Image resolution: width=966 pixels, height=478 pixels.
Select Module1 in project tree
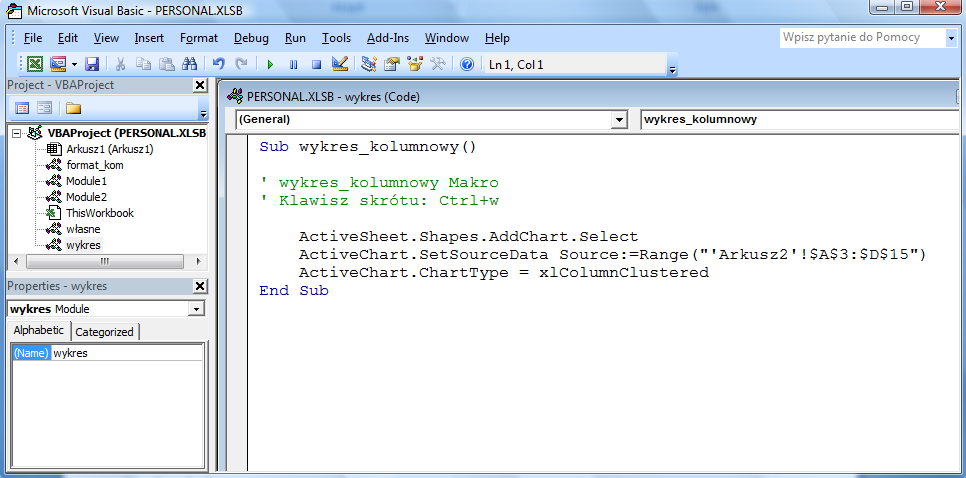coord(86,181)
